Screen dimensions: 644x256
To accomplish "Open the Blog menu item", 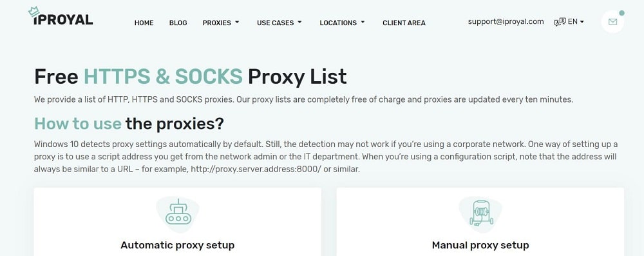I will [178, 23].
